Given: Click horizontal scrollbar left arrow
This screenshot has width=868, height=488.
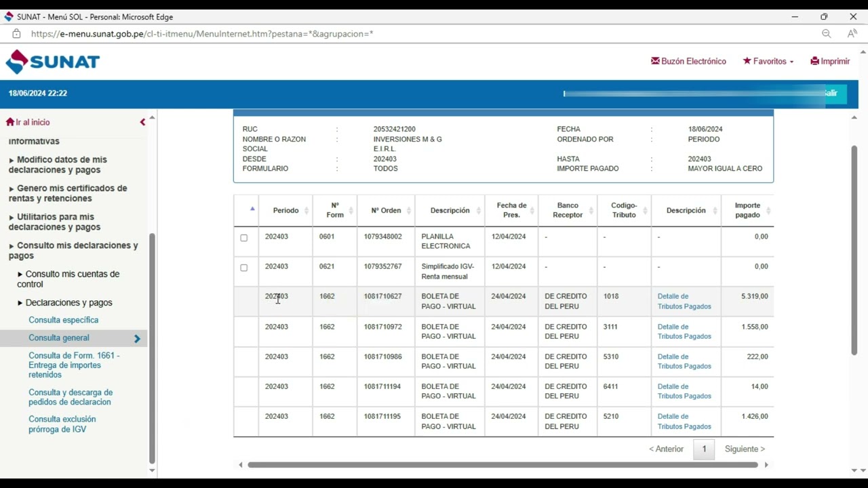Looking at the screenshot, I should (x=240, y=465).
